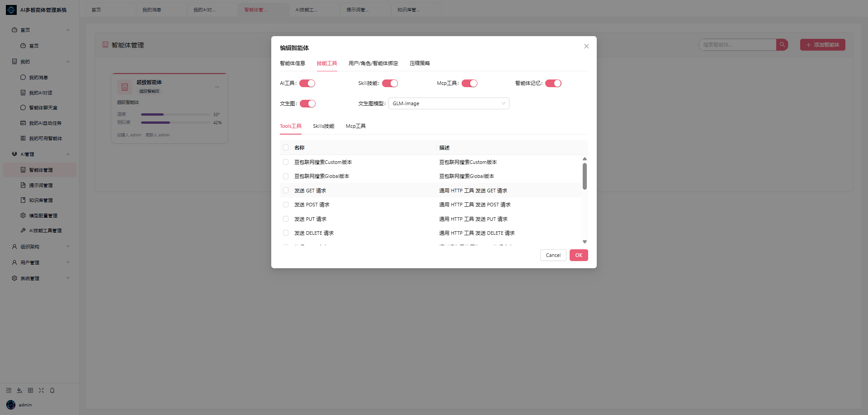Click the three-dots menu on 超级智能体 card

[x=217, y=87]
